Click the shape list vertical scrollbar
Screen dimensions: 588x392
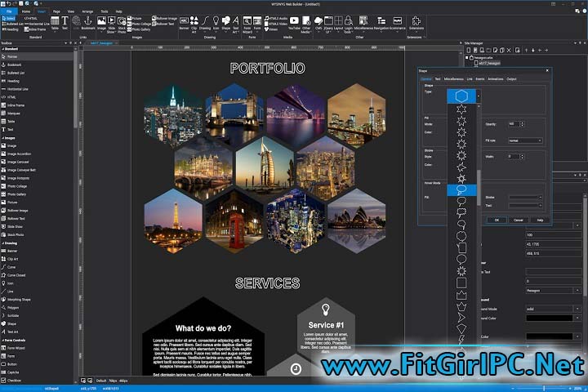479,180
